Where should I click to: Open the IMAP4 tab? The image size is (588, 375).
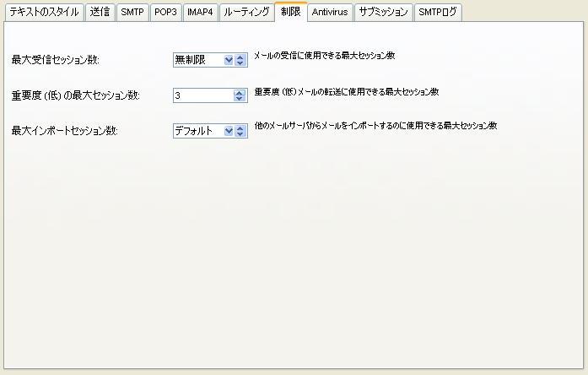tap(201, 13)
